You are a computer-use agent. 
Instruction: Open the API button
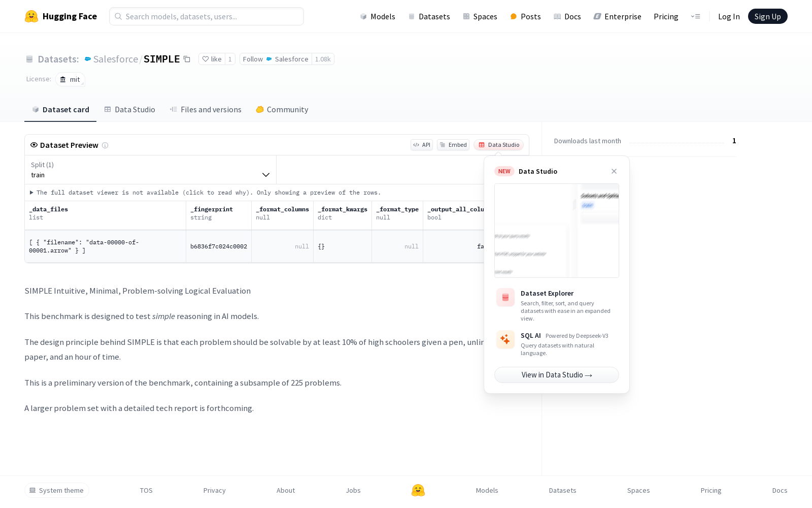[x=422, y=145]
